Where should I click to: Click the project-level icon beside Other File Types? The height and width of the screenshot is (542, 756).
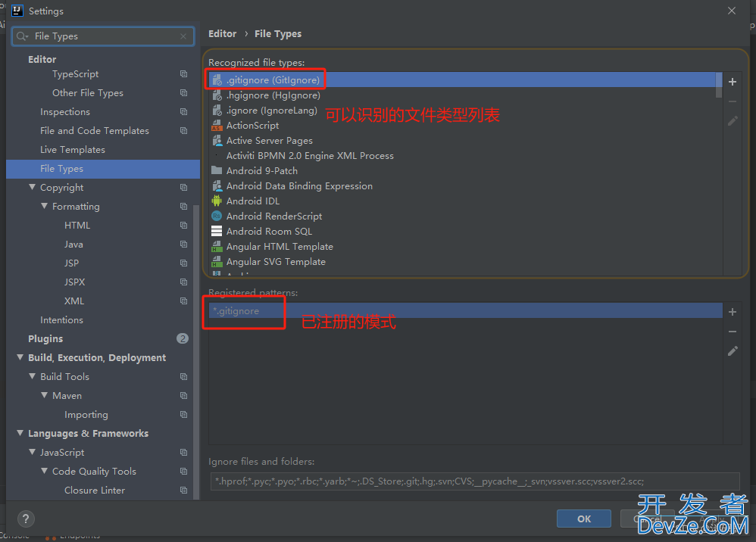click(183, 92)
